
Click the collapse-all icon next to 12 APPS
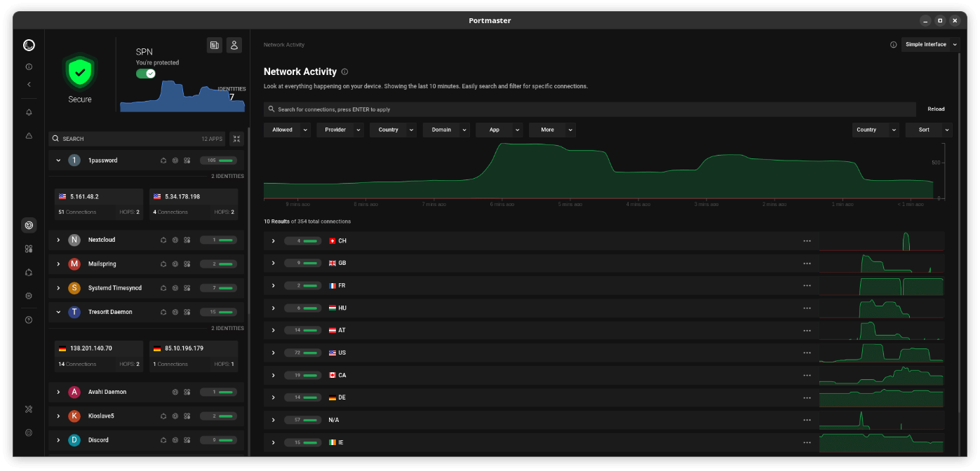(236, 139)
